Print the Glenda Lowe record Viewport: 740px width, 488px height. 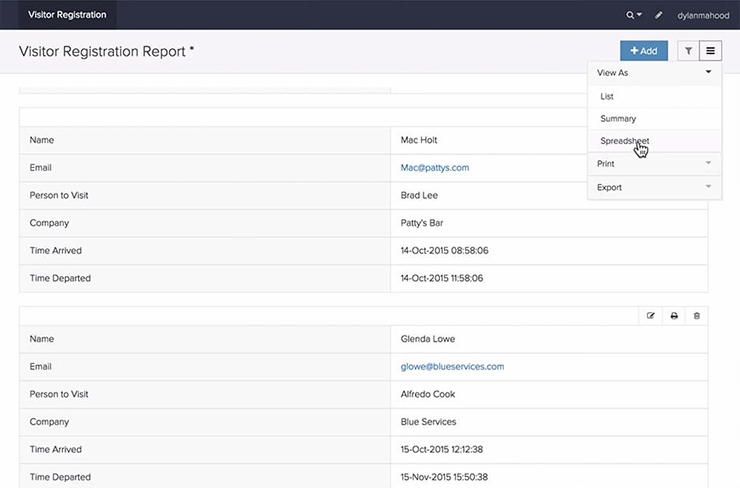674,316
